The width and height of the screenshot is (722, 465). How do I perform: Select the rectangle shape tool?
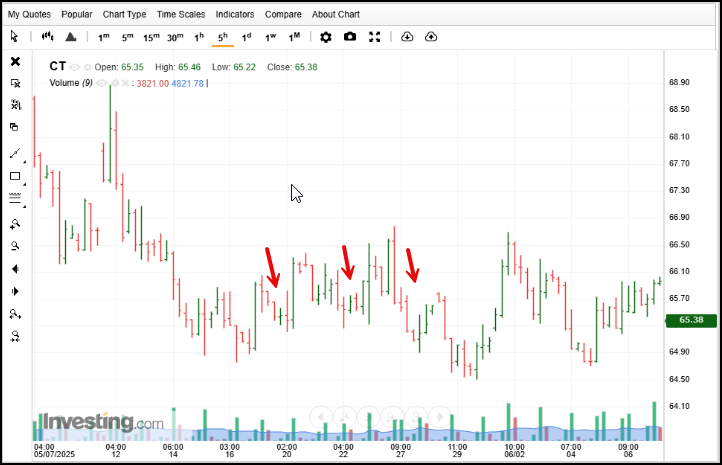tap(15, 176)
